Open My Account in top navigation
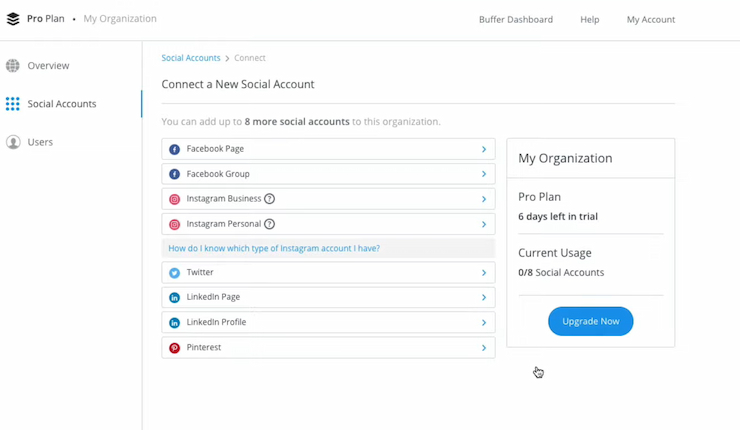The image size is (740, 430). pos(651,19)
